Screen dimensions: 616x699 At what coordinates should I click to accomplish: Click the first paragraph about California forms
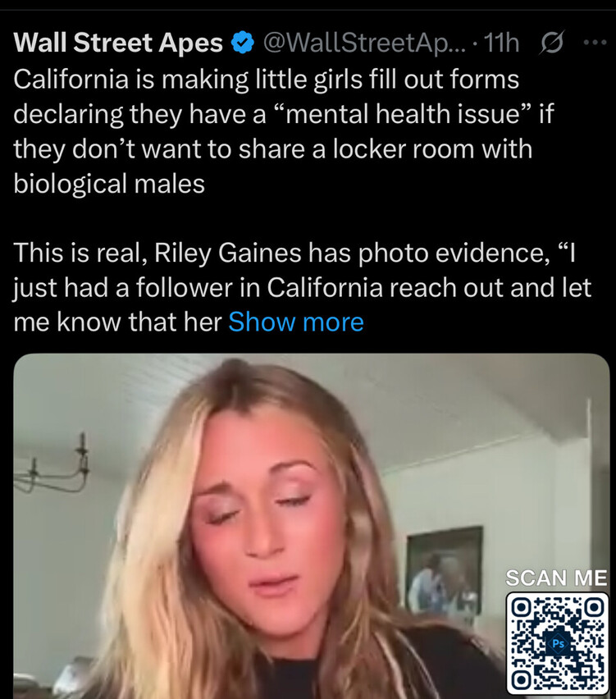click(x=284, y=131)
